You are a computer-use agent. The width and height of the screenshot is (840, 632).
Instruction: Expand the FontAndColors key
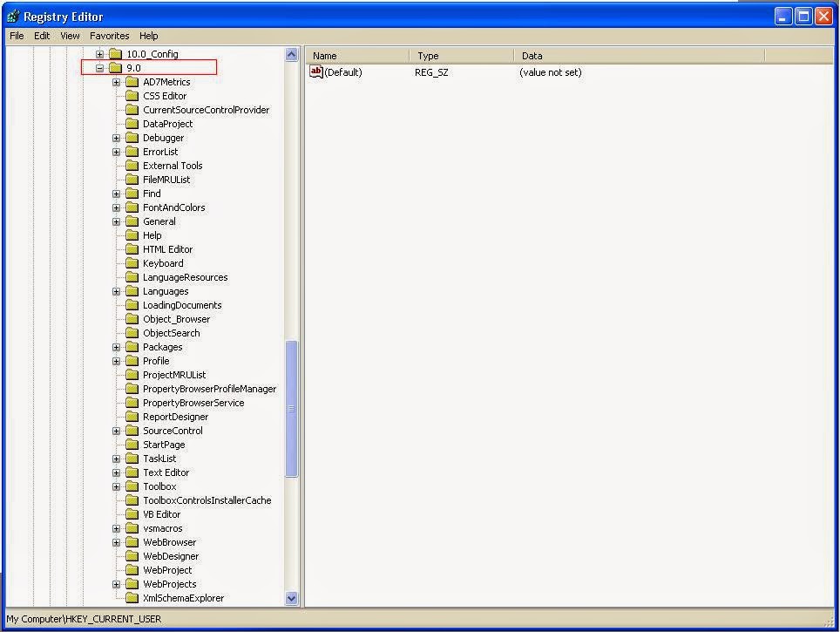[x=116, y=207]
